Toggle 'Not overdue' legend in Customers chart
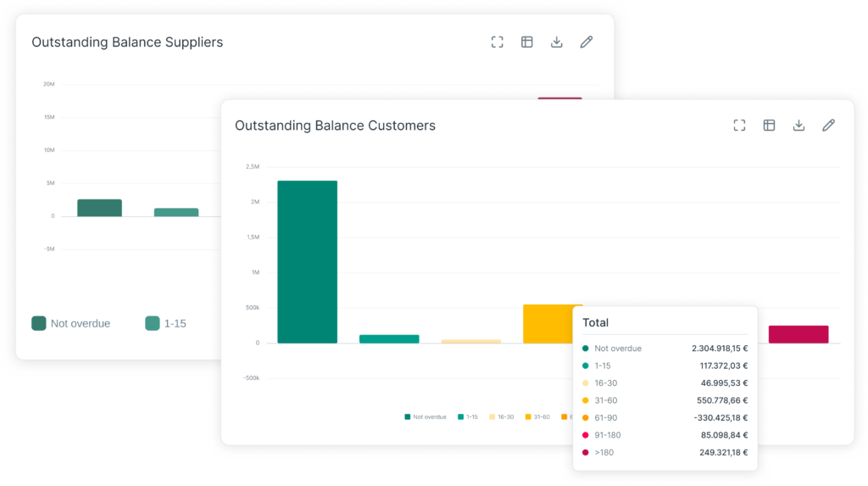This screenshot has width=868, height=486. point(426,416)
